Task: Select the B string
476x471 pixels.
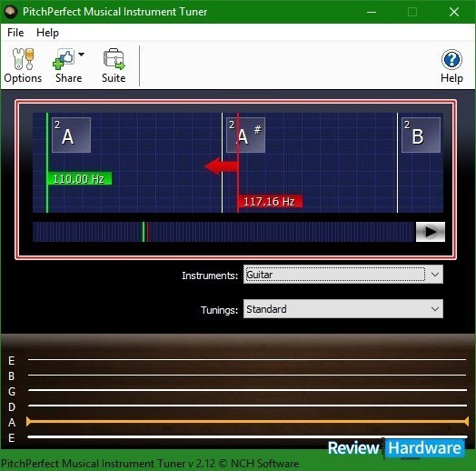Action: [x=247, y=375]
